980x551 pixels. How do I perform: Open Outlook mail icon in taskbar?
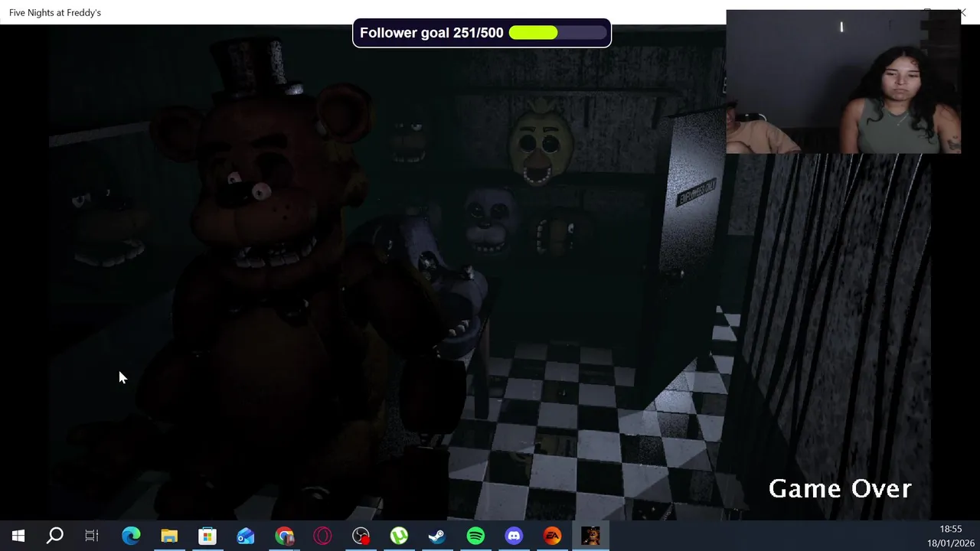246,536
